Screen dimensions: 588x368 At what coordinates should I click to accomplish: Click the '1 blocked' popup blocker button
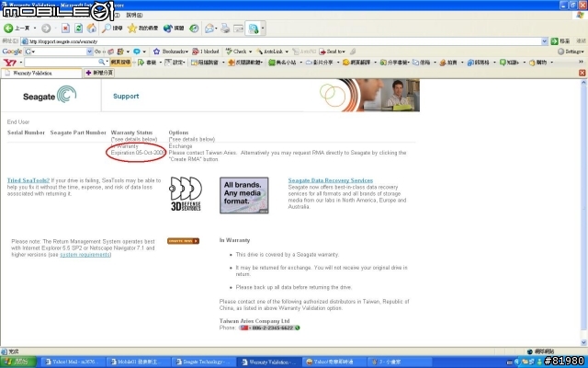point(206,52)
